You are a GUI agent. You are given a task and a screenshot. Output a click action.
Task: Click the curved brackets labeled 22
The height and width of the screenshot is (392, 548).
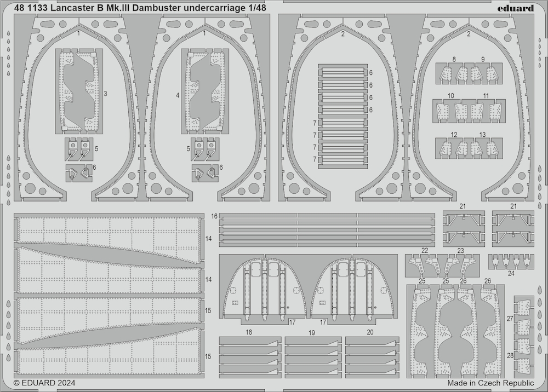425,266
